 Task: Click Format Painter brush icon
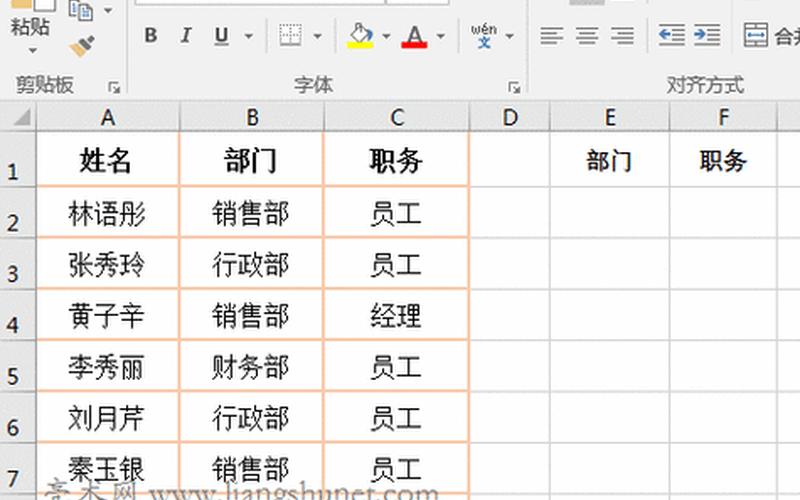(x=82, y=46)
